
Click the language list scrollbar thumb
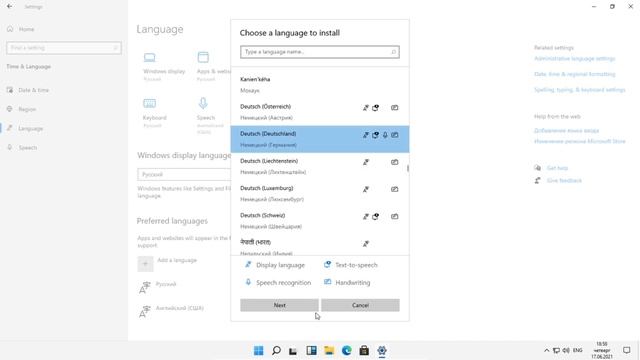(x=407, y=168)
